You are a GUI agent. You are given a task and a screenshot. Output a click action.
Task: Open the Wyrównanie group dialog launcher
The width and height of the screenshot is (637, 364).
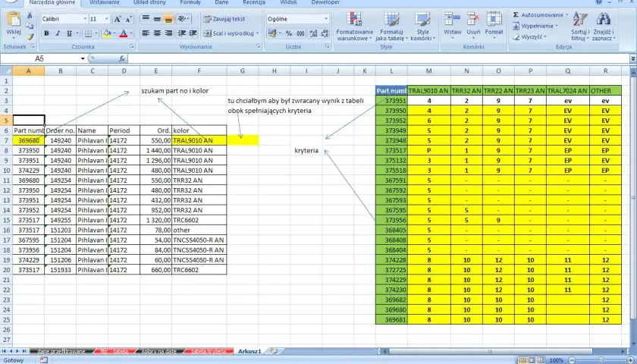[259, 47]
